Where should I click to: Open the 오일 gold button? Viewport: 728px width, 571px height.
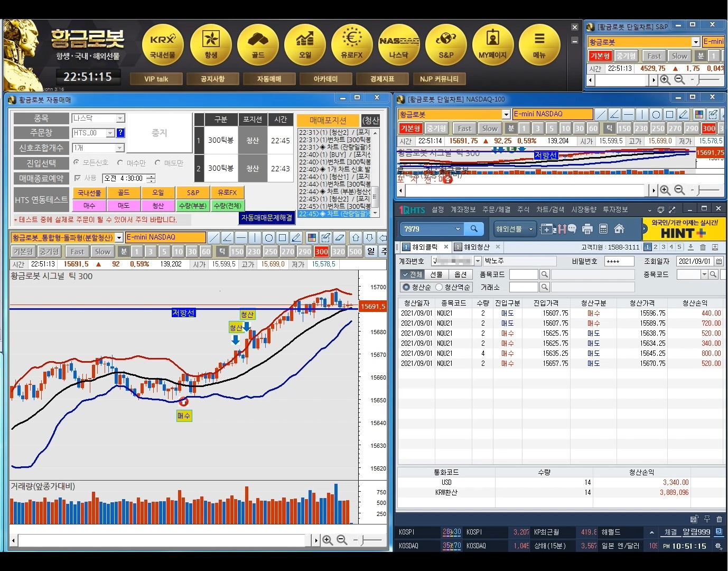[305, 44]
